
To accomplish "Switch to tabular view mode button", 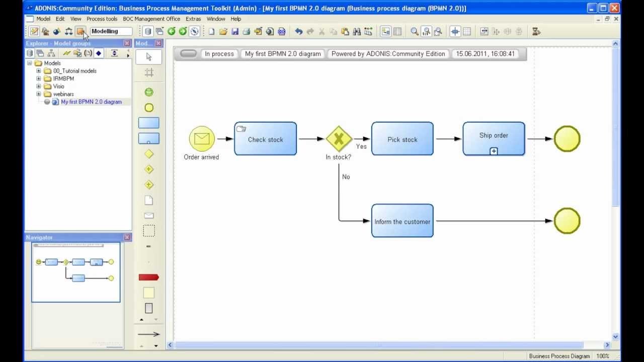I will click(397, 32).
